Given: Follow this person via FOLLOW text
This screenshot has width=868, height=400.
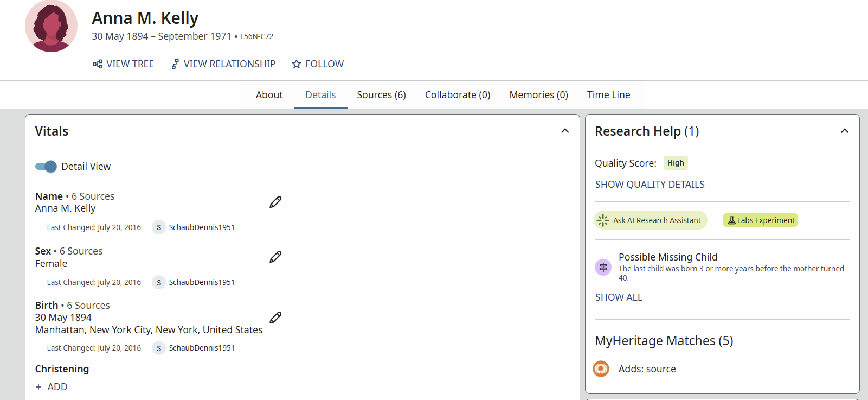Looking at the screenshot, I should coord(324,64).
